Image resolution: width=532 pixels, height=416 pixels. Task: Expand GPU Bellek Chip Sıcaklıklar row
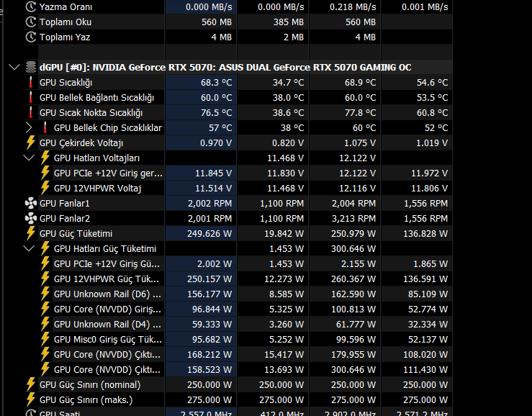[x=29, y=127]
